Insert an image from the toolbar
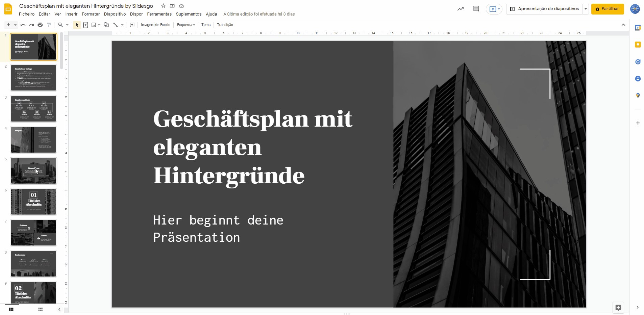The image size is (644, 315). pos(94,25)
